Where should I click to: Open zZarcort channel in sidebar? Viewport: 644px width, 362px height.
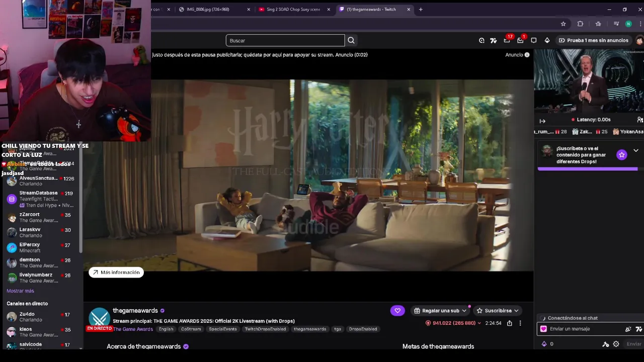pyautogui.click(x=41, y=217)
